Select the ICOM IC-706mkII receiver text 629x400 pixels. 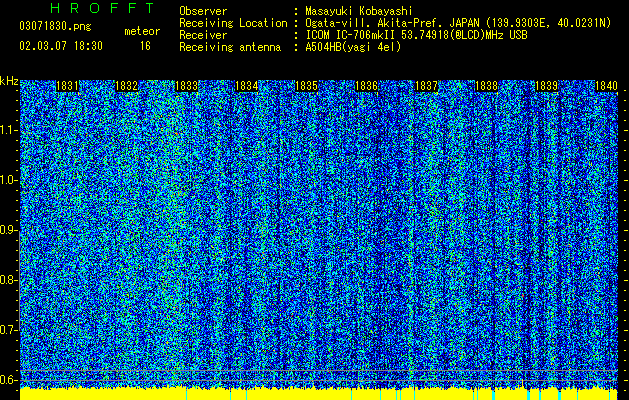coord(416,35)
